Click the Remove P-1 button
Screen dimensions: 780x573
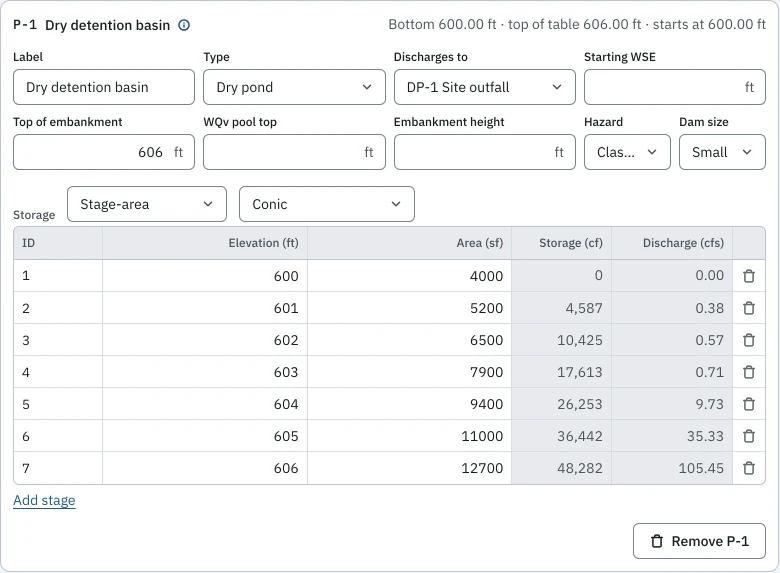699,541
